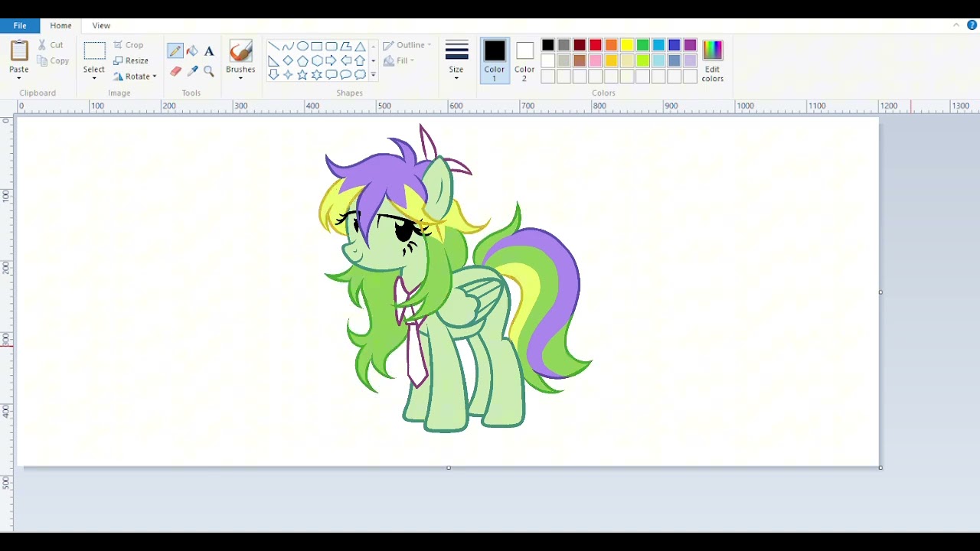Viewport: 980px width, 551px height.
Task: Choose the Triangle shape
Action: [360, 46]
